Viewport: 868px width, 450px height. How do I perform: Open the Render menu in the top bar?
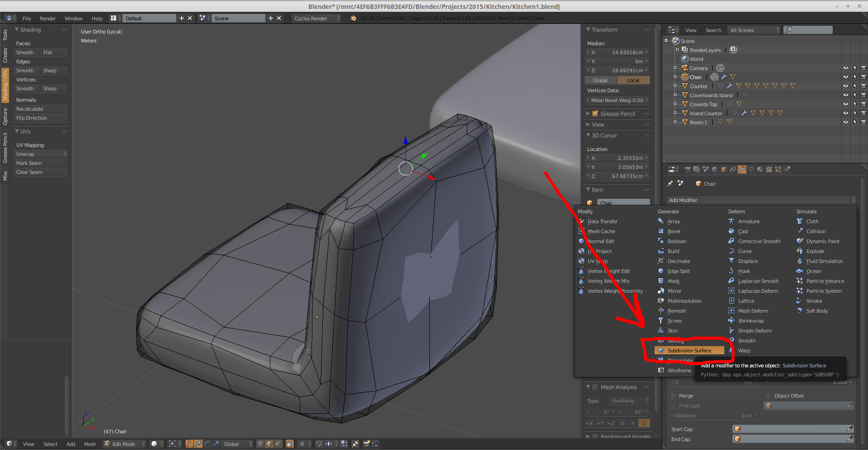click(x=47, y=19)
